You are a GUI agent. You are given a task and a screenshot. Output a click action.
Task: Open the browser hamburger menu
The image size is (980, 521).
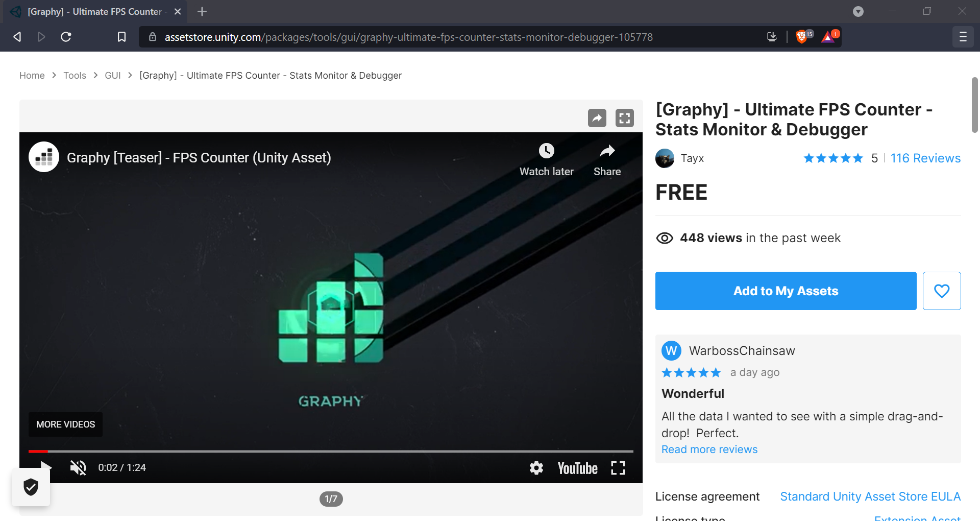(963, 37)
